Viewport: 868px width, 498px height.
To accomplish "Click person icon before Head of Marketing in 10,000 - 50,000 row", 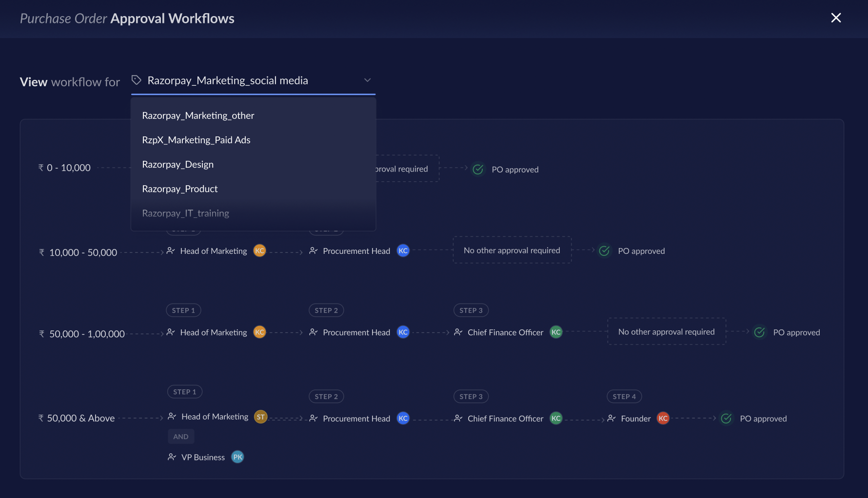I will tap(171, 250).
